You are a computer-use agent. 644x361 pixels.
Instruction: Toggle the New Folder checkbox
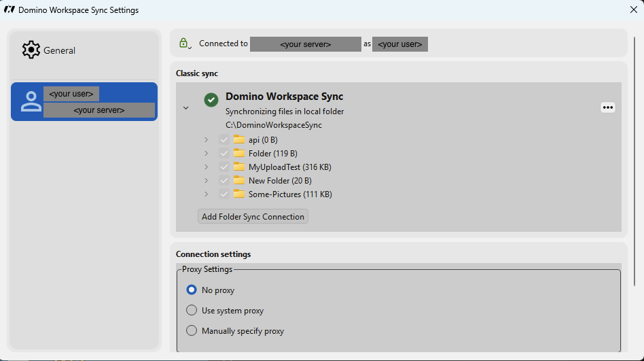pyautogui.click(x=224, y=181)
